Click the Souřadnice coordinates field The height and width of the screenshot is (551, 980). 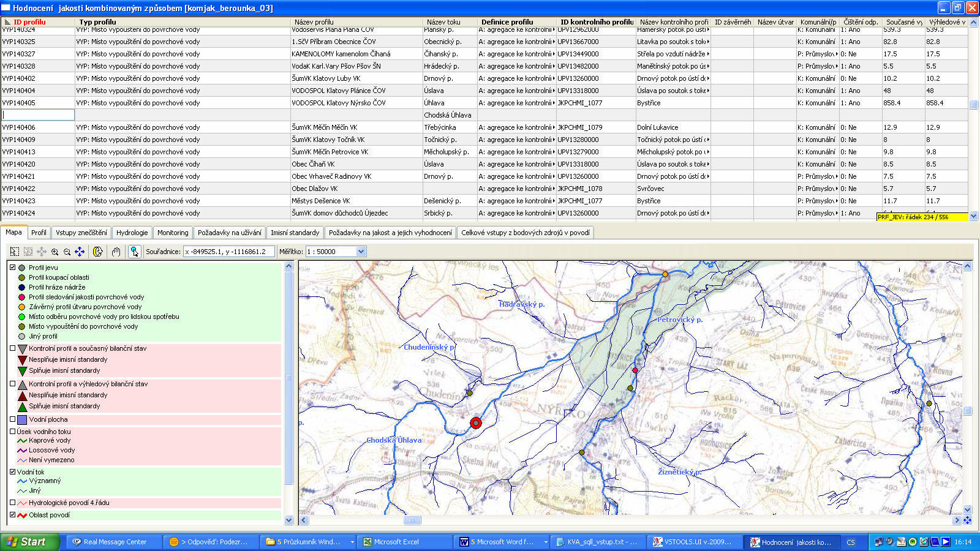228,252
